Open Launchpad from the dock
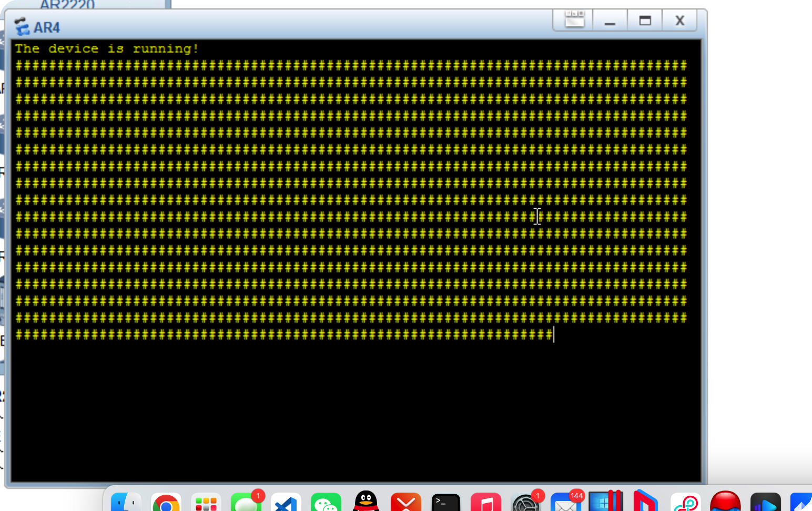The width and height of the screenshot is (812, 511). [206, 503]
